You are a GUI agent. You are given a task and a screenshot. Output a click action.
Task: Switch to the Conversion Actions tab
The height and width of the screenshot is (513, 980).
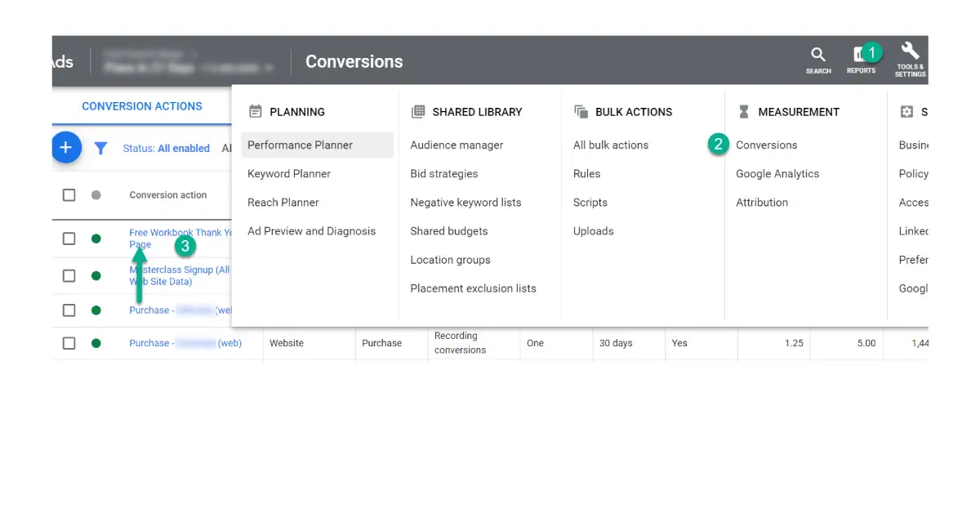142,106
